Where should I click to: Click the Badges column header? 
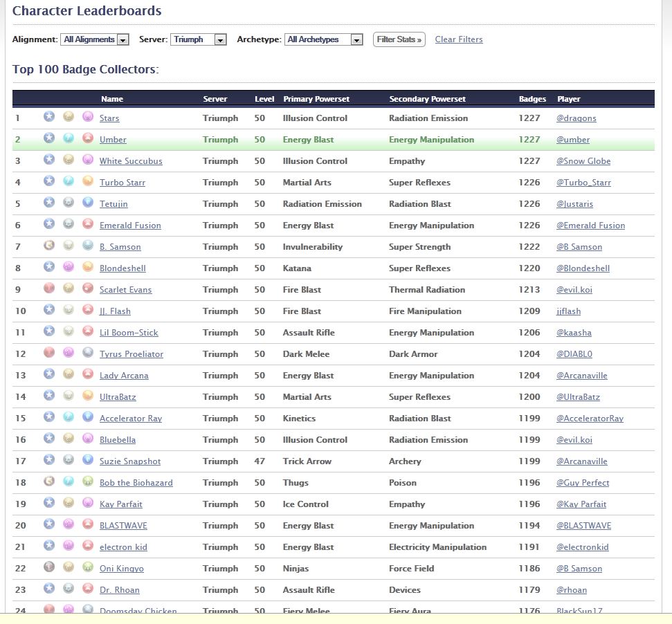[x=532, y=99]
